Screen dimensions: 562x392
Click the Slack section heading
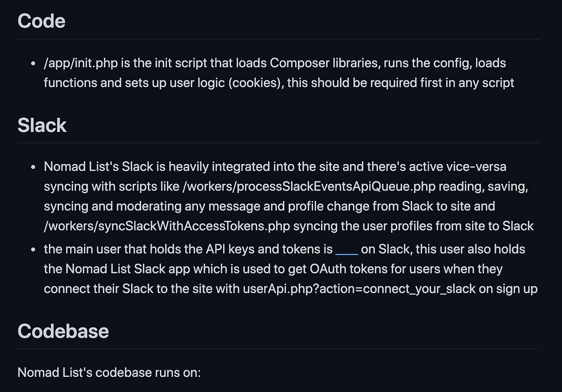tap(42, 125)
